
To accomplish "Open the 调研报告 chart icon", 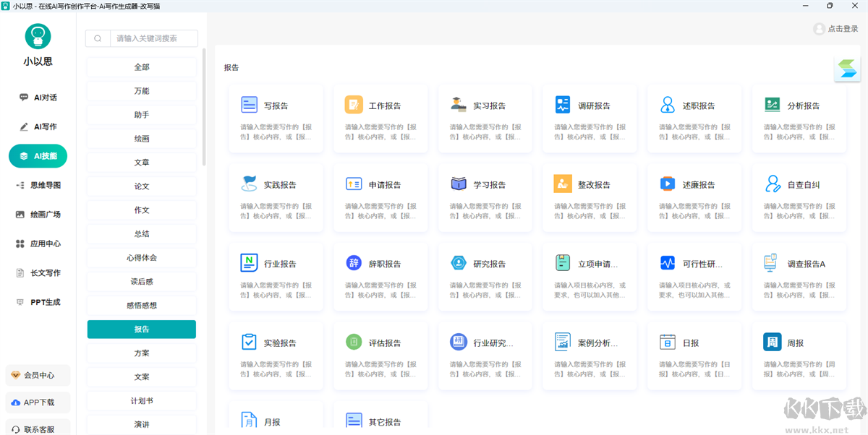I will click(563, 104).
